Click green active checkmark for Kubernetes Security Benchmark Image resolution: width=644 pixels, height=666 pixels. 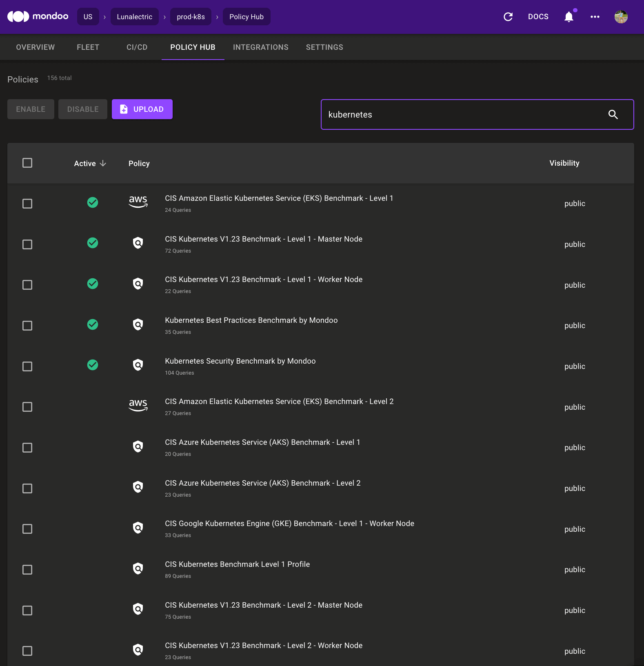tap(93, 365)
